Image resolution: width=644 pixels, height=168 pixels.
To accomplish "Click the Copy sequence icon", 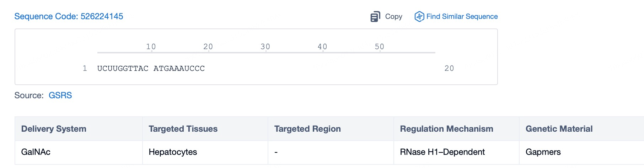I will 375,17.
